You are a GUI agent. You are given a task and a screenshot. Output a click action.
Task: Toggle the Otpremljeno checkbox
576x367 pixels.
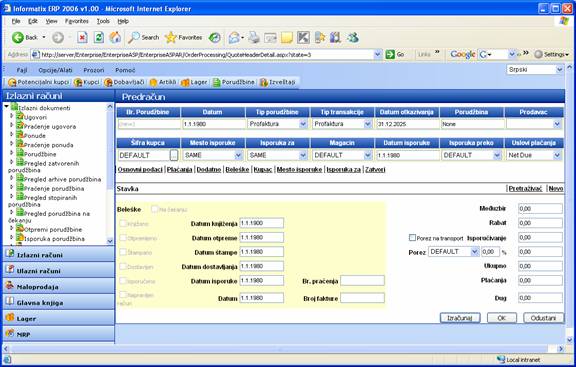tap(123, 238)
